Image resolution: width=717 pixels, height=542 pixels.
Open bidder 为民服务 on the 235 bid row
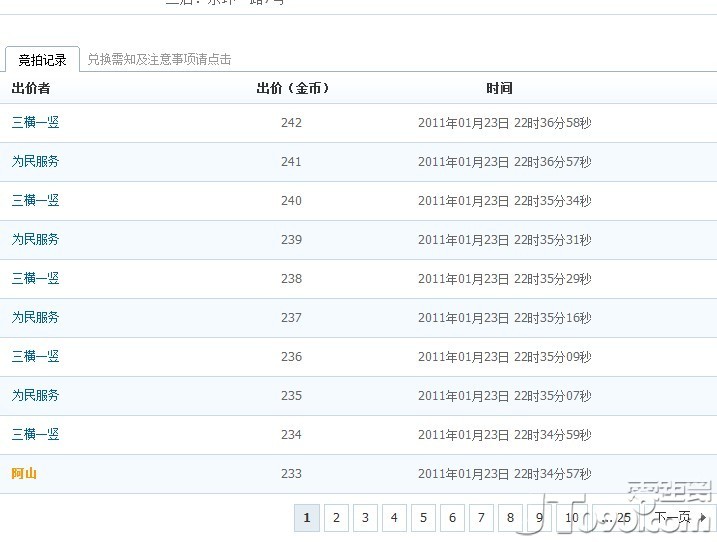[x=35, y=396]
